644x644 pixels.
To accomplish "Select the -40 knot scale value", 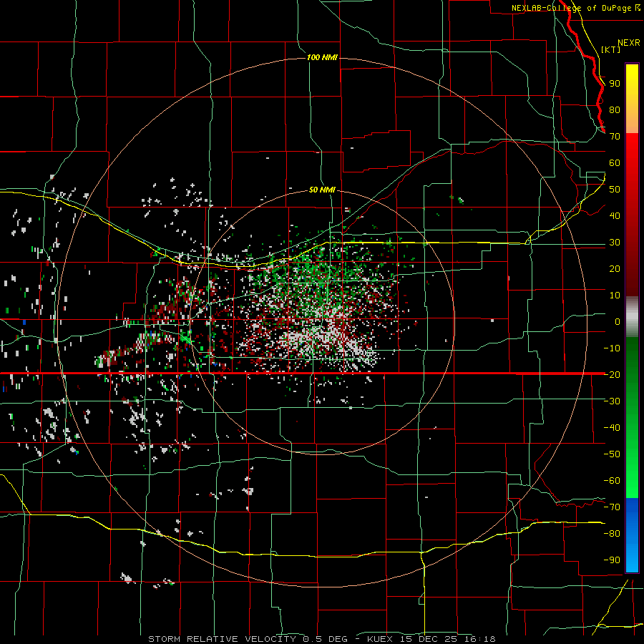I will tap(612, 428).
